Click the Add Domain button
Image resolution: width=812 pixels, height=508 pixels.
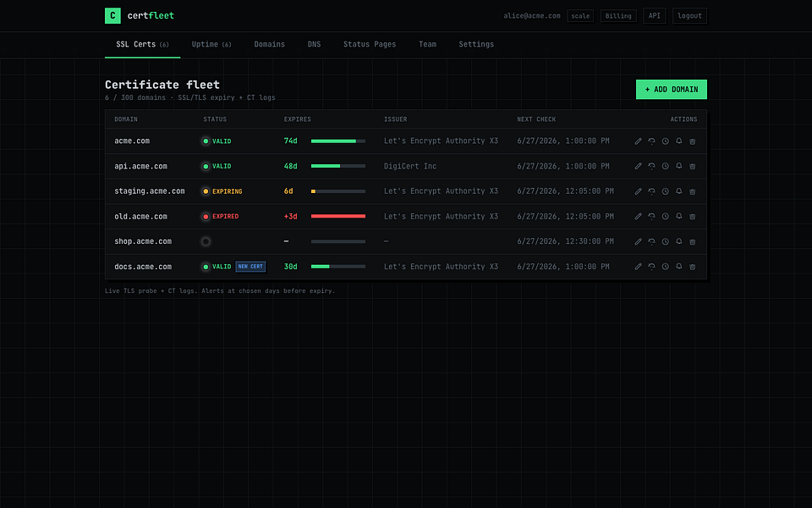click(x=671, y=89)
